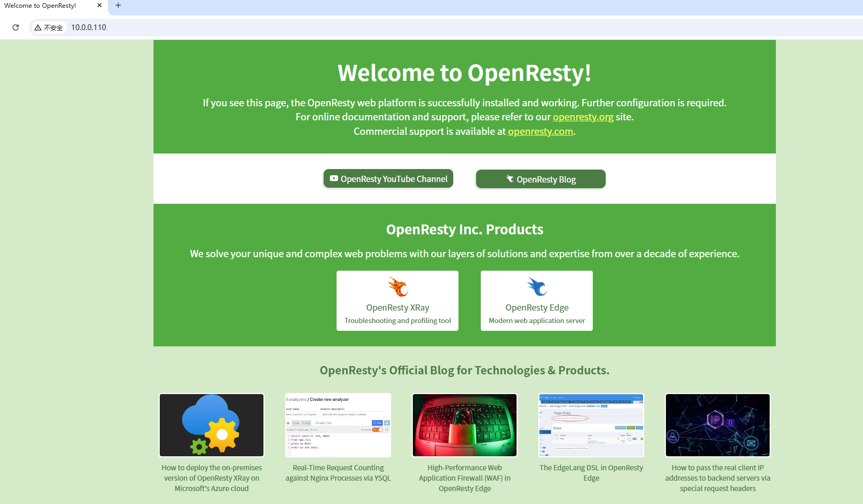Click the Official Blog for Technologies & Products heading
The width and height of the screenshot is (863, 504).
pos(465,370)
